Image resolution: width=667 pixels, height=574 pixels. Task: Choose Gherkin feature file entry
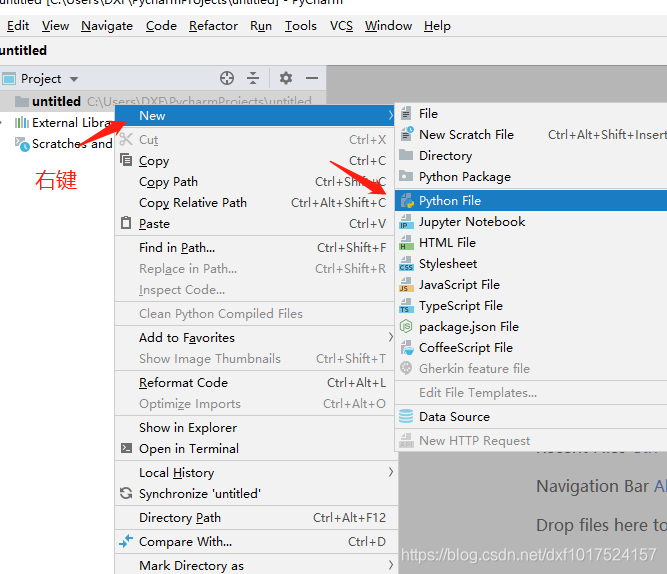tap(531, 368)
